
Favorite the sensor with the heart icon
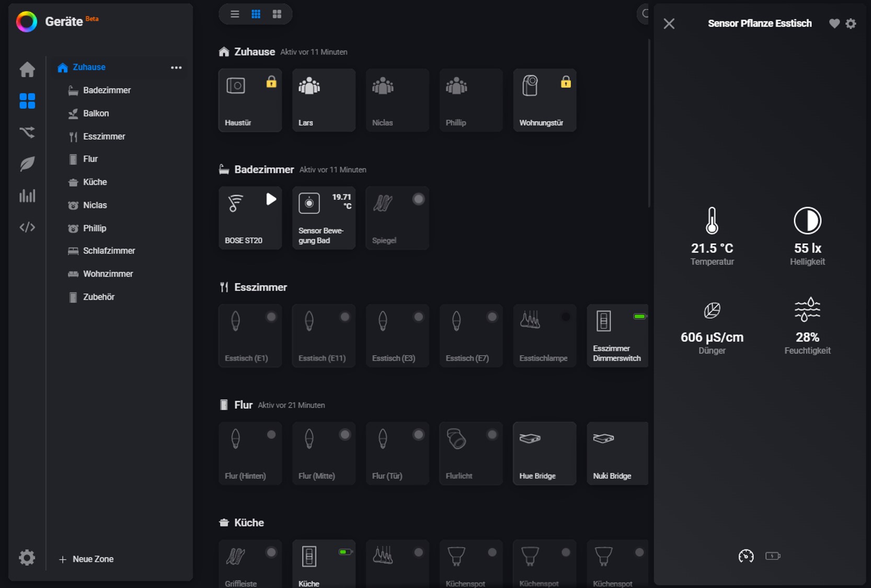coord(834,24)
